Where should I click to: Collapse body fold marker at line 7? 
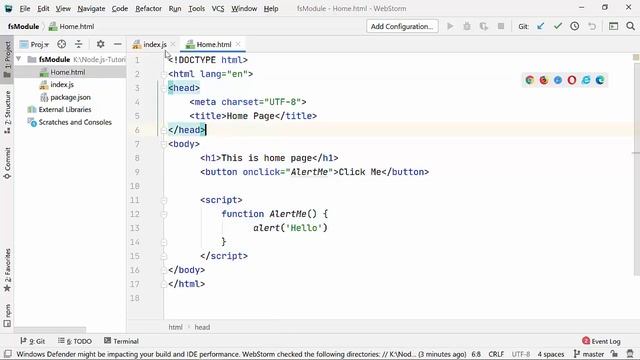[x=163, y=144]
